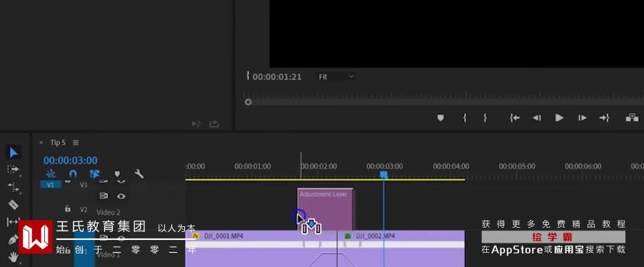644x267 pixels.
Task: Open the Fit zoom level dropdown
Action: coord(336,76)
